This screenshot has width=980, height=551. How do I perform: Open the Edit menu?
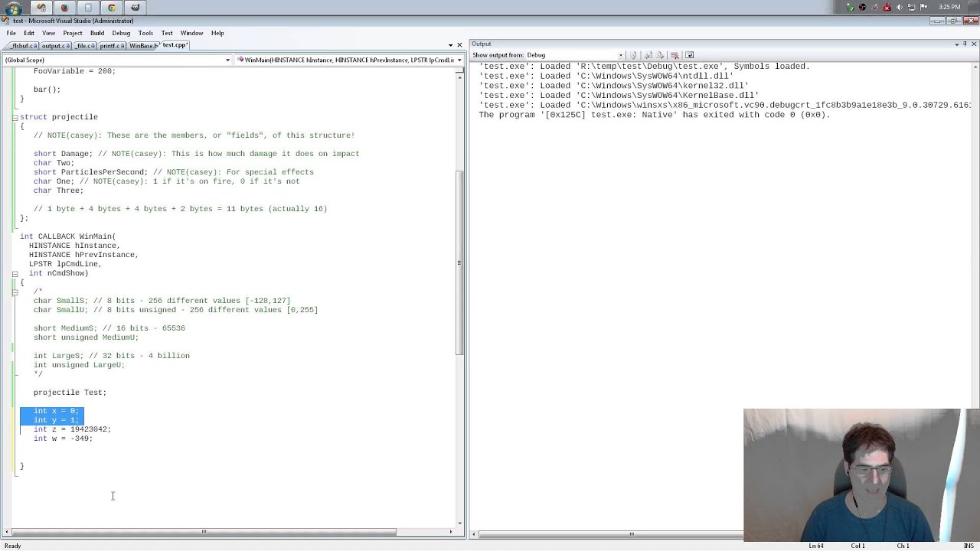(x=29, y=33)
